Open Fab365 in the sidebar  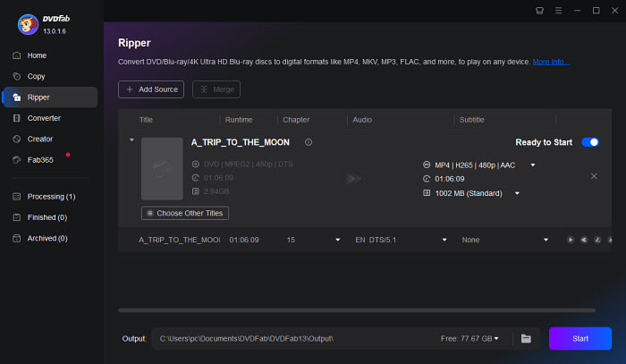click(40, 160)
